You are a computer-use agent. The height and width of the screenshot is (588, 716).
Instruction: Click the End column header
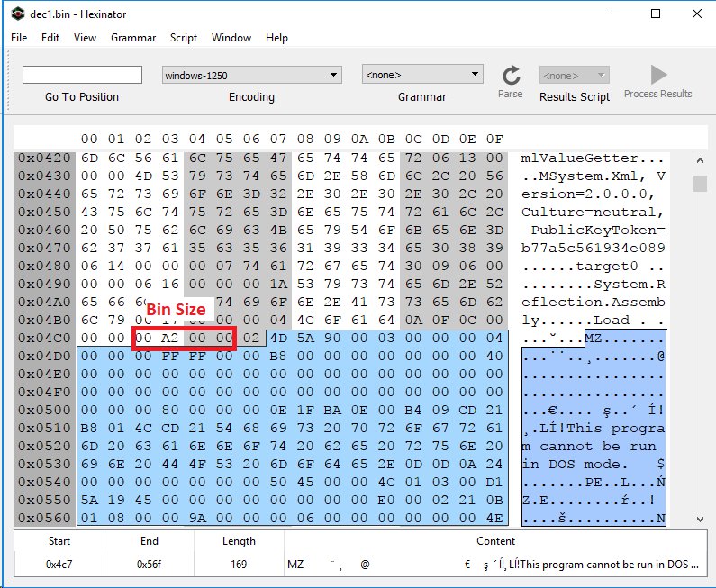point(150,541)
